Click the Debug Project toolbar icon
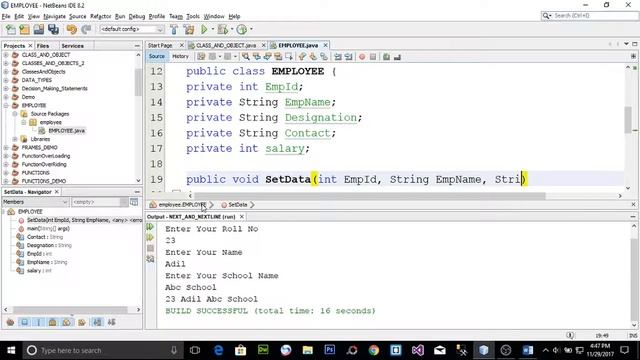Image resolution: width=640 pixels, height=360 pixels. 223,29
